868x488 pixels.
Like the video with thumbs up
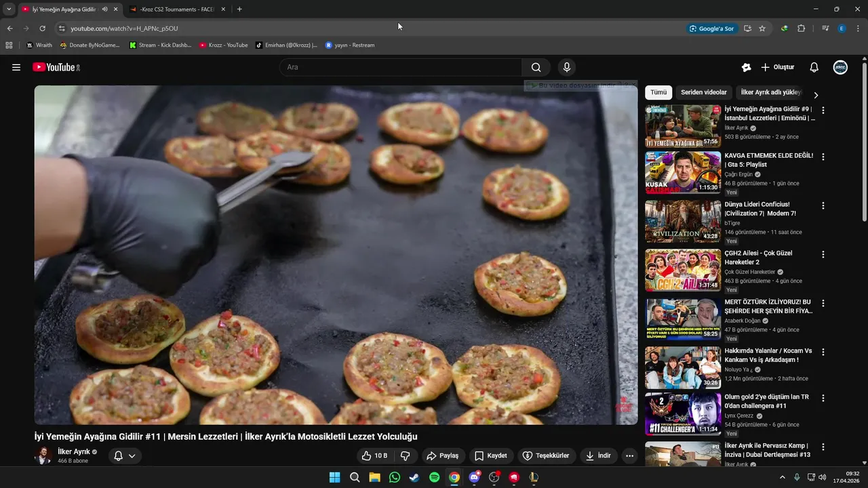click(374, 455)
